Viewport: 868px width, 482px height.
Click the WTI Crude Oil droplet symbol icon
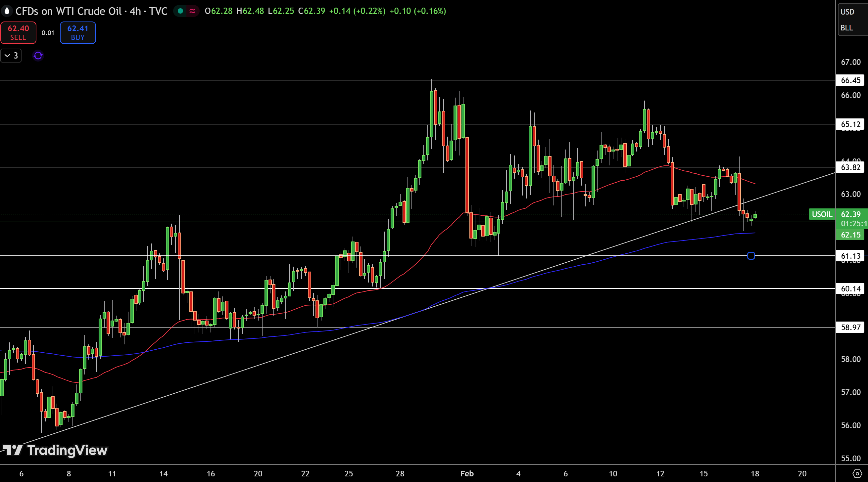pyautogui.click(x=7, y=11)
